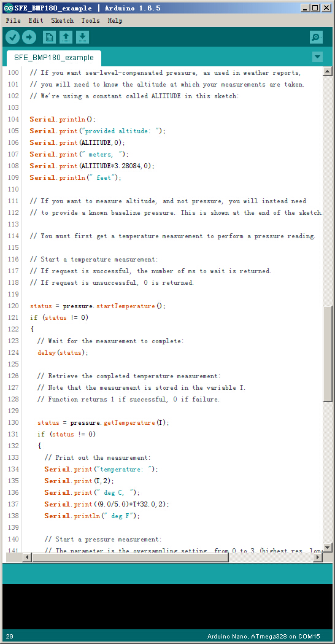Click the comment "// Print out the measurement:"
335x644 pixels.
pyautogui.click(x=98, y=457)
